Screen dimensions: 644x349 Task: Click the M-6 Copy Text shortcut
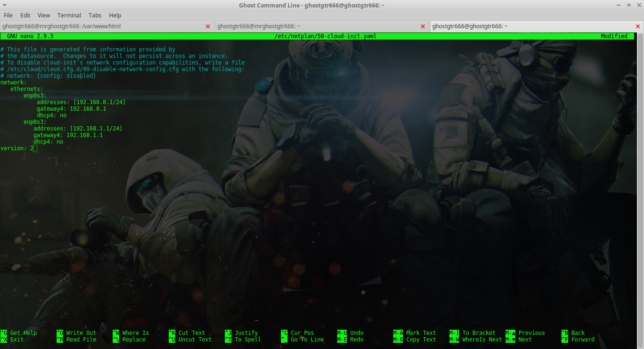coord(415,339)
